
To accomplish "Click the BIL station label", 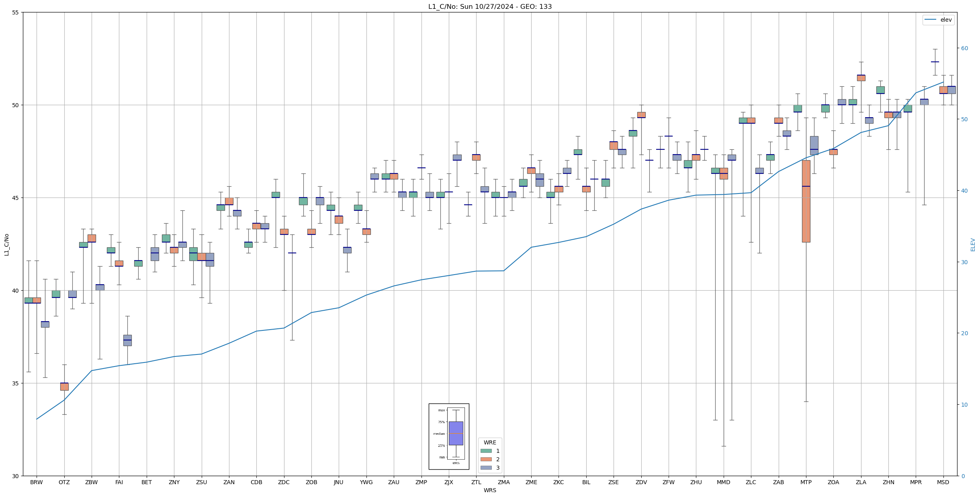I will (x=586, y=482).
